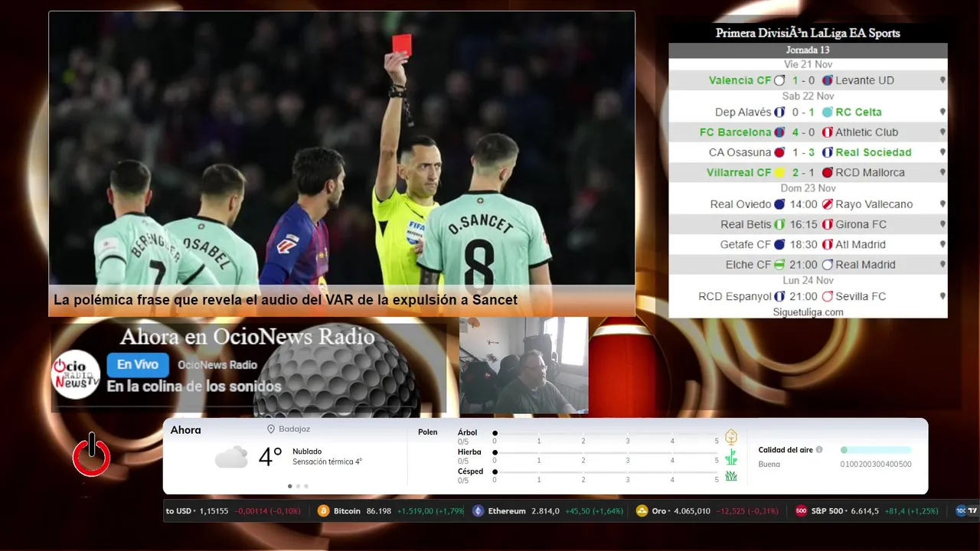Click the 'Girona FC' team name
This screenshot has height=551, width=980.
click(861, 225)
